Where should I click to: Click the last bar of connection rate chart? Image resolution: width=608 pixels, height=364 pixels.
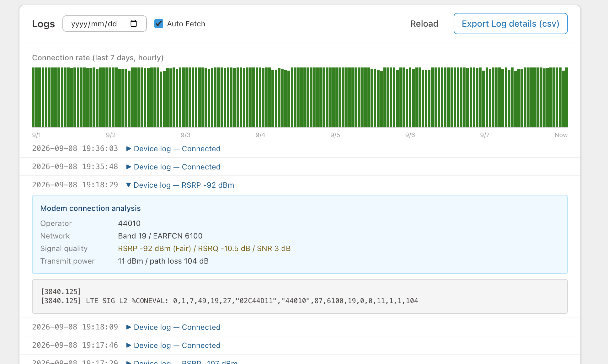click(x=567, y=97)
